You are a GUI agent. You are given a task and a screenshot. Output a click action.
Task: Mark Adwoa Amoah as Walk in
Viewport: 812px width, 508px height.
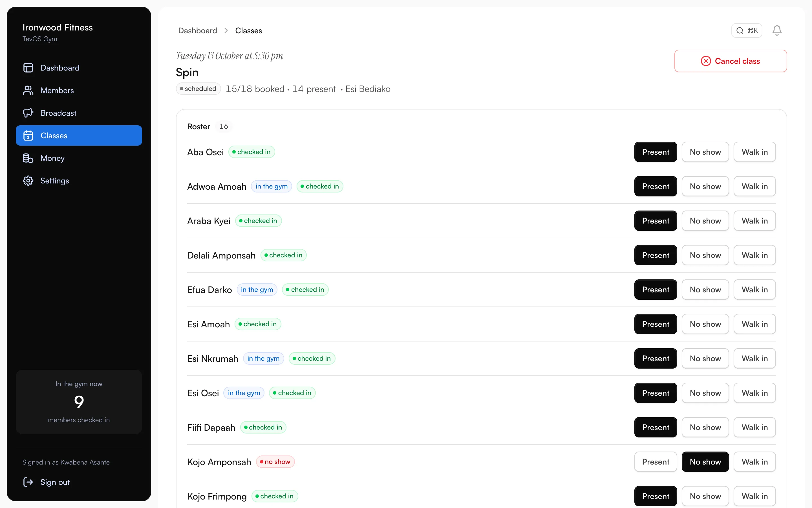coord(754,187)
